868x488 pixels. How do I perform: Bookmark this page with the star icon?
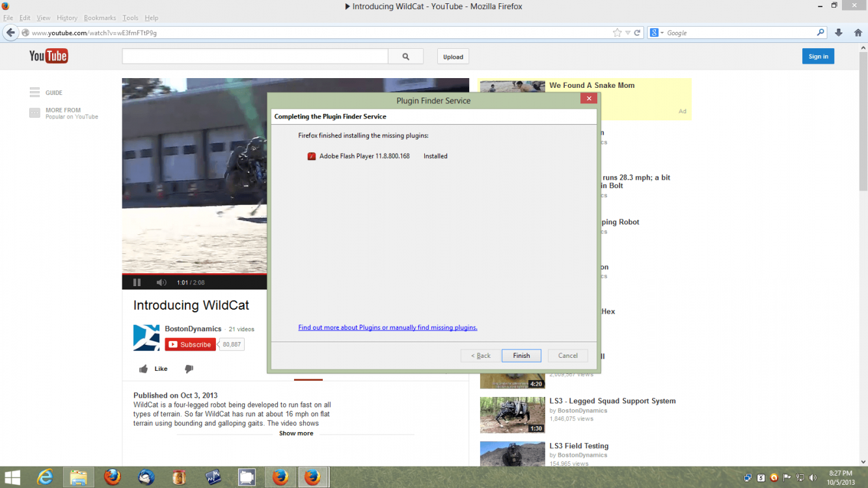point(617,33)
